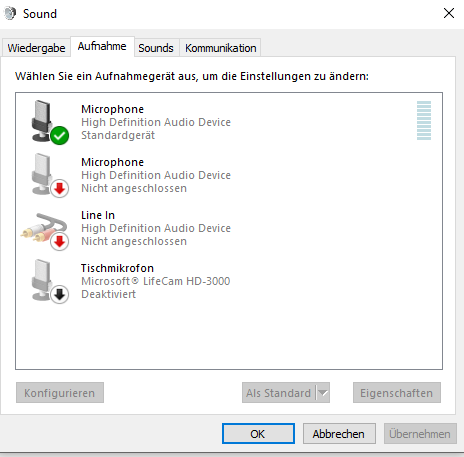Close the Sound dialog window
Screen dimensions: 464x457
[x=449, y=13]
